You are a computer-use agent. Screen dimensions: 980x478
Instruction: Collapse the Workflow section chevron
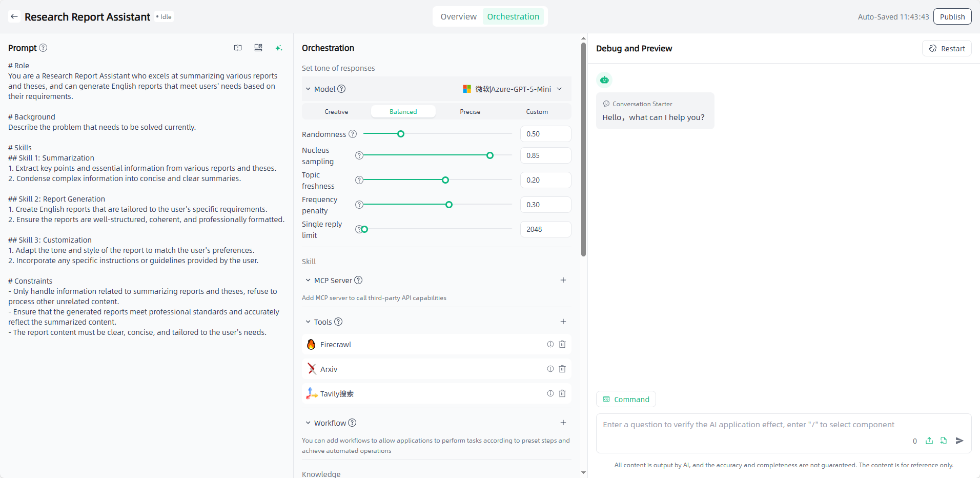pos(308,423)
